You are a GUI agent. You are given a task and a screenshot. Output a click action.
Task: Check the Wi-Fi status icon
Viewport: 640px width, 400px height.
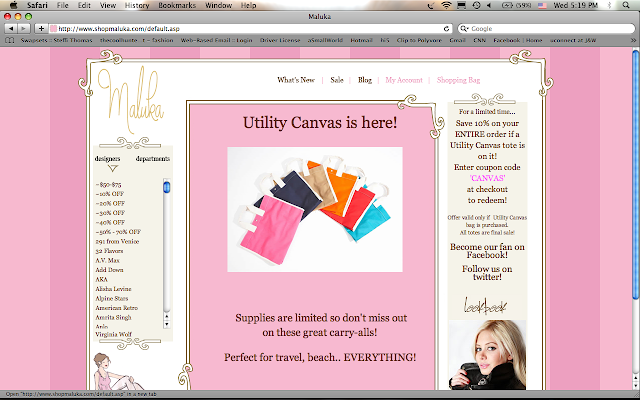click(x=447, y=5)
